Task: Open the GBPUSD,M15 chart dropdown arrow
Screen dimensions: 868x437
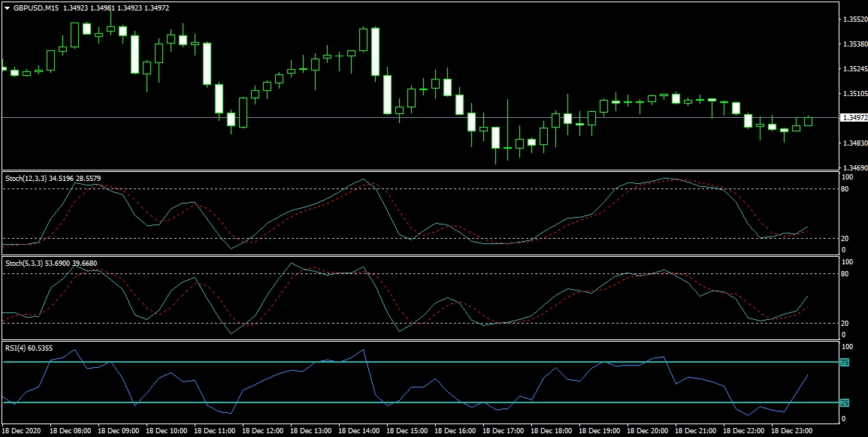Action: click(x=7, y=8)
